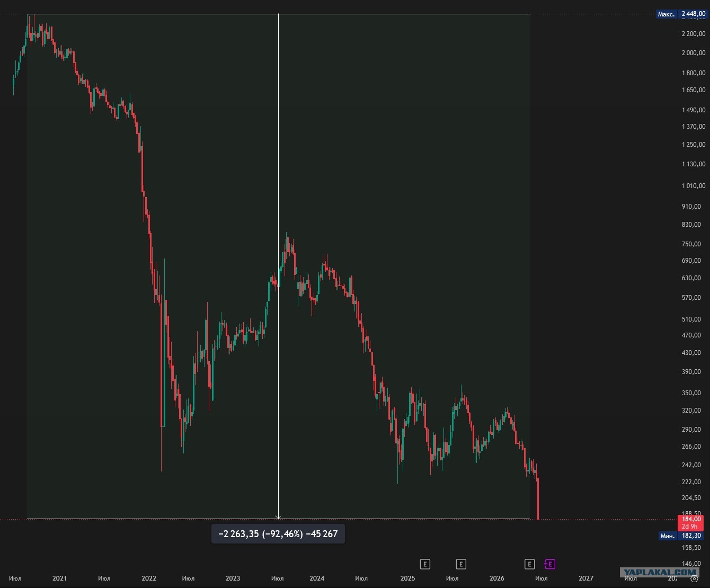710x588 pixels.
Task: Open the gray earnings marker beside the purple one
Action: coord(529,564)
